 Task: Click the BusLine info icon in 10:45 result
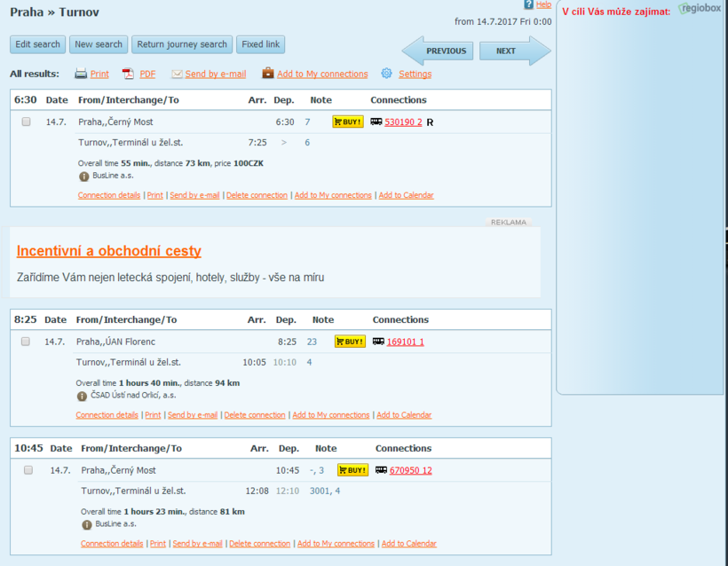[87, 525]
